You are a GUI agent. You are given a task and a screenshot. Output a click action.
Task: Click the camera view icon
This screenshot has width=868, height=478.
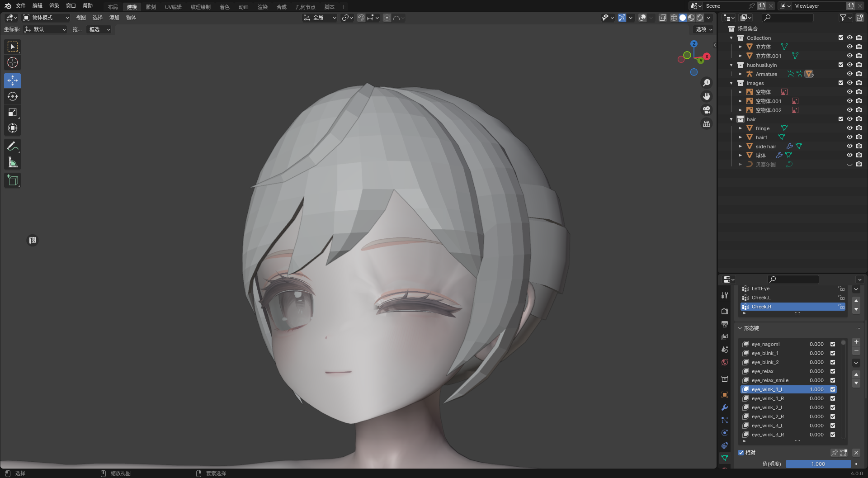pyautogui.click(x=706, y=110)
